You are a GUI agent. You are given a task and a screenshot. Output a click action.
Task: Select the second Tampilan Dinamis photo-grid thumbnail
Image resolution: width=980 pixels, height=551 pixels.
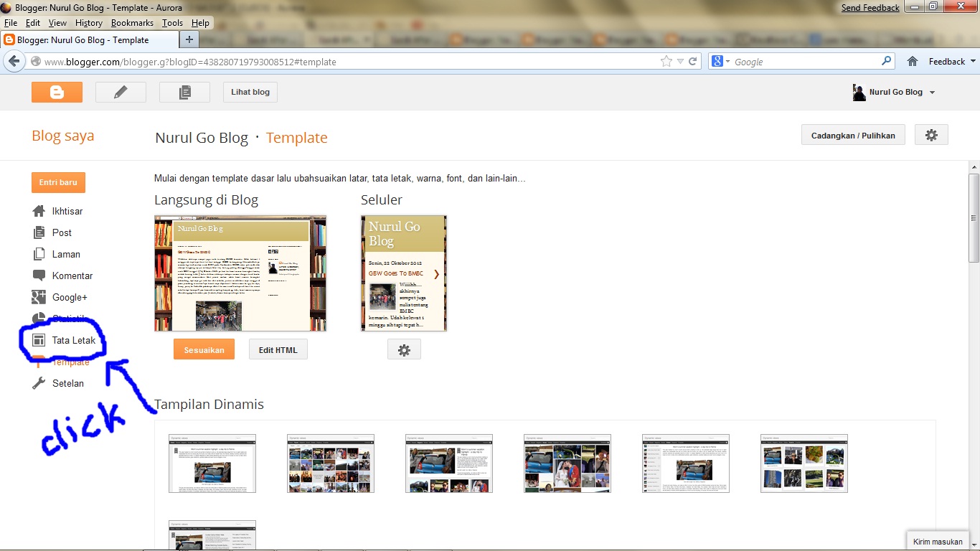click(331, 463)
